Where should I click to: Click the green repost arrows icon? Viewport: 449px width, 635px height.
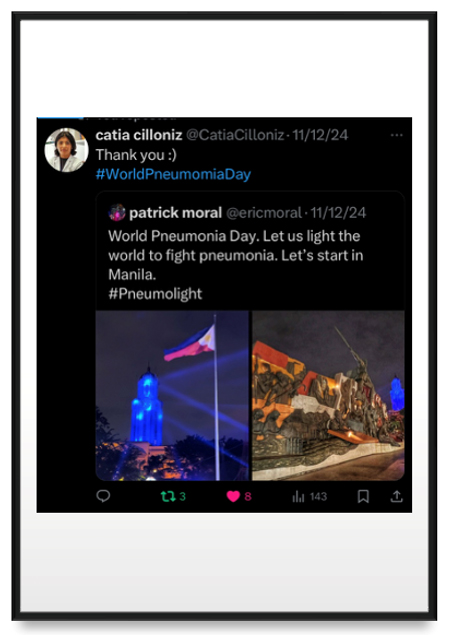point(168,496)
